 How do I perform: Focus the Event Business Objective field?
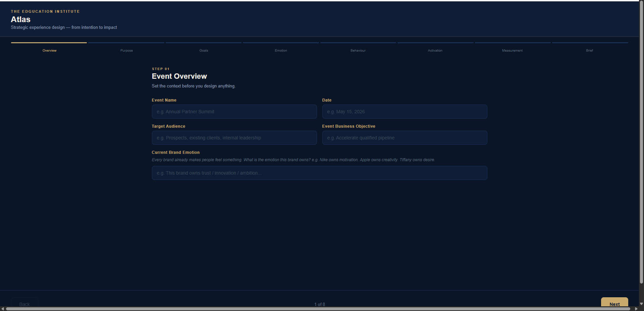point(405,138)
